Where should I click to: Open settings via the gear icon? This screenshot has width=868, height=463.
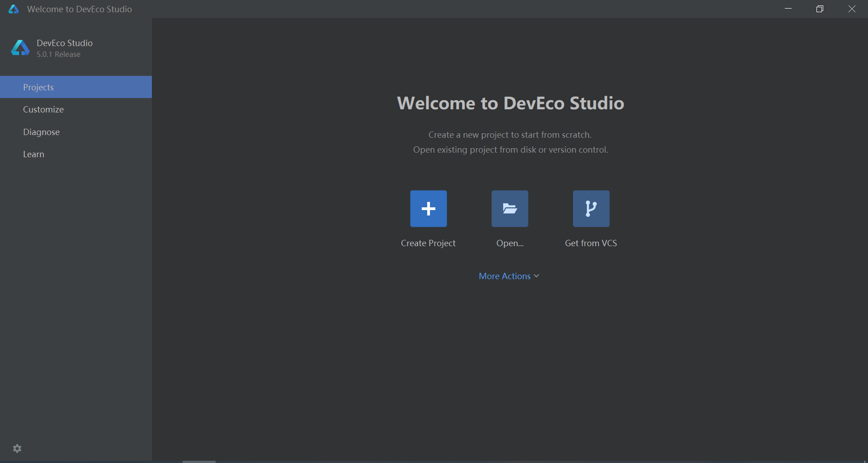click(x=17, y=449)
